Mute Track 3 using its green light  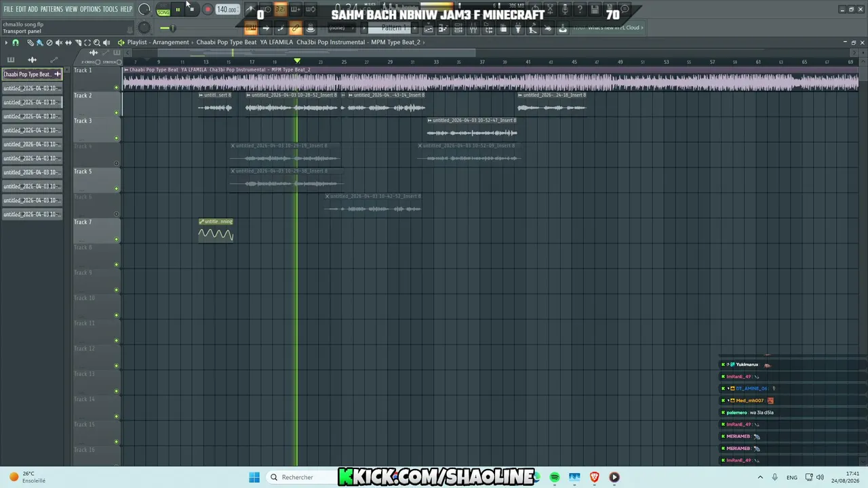(x=117, y=138)
